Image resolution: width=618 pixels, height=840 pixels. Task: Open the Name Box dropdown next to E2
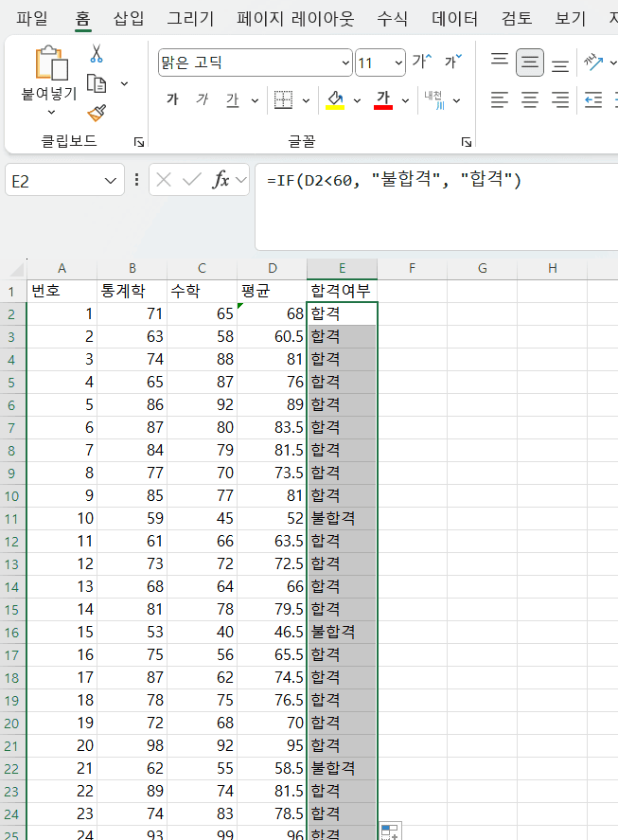(111, 180)
